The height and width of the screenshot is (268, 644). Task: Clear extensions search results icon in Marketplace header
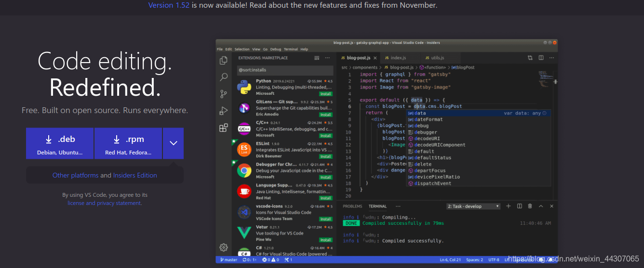[317, 58]
